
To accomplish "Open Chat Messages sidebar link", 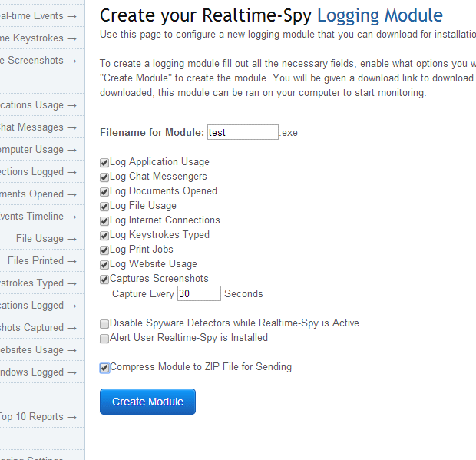I will [38, 127].
